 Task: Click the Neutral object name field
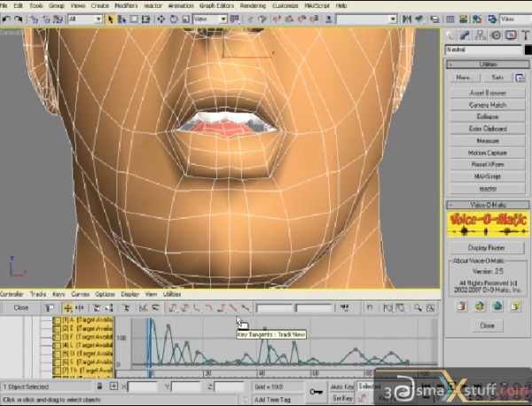pos(483,50)
